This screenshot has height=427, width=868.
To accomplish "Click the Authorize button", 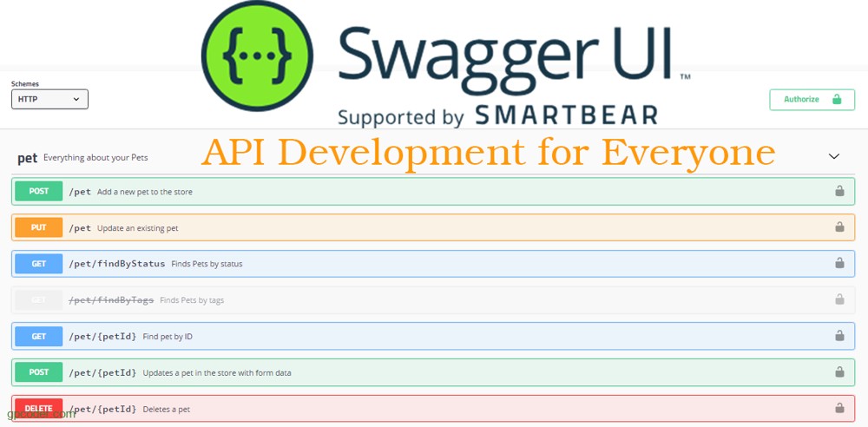I will (812, 100).
